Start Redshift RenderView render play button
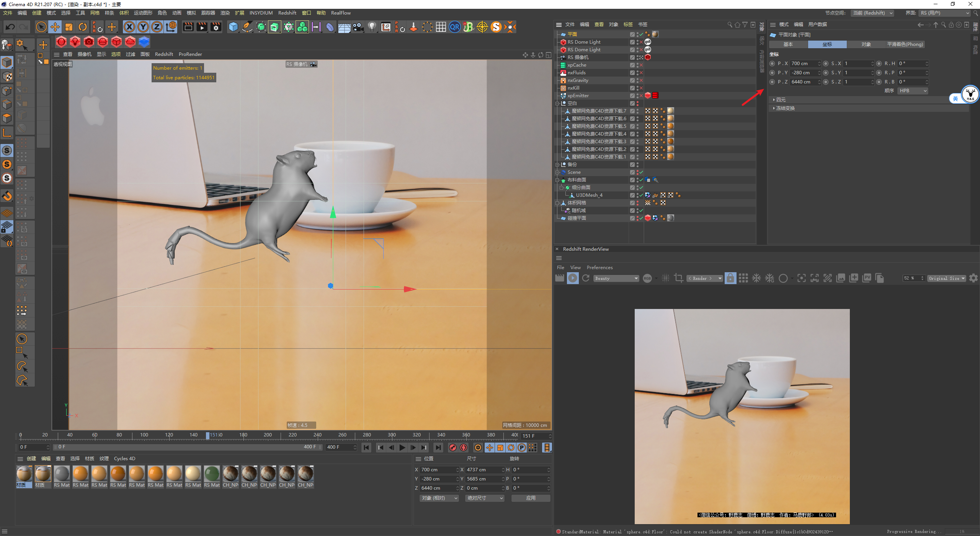980x536 pixels. click(x=573, y=278)
